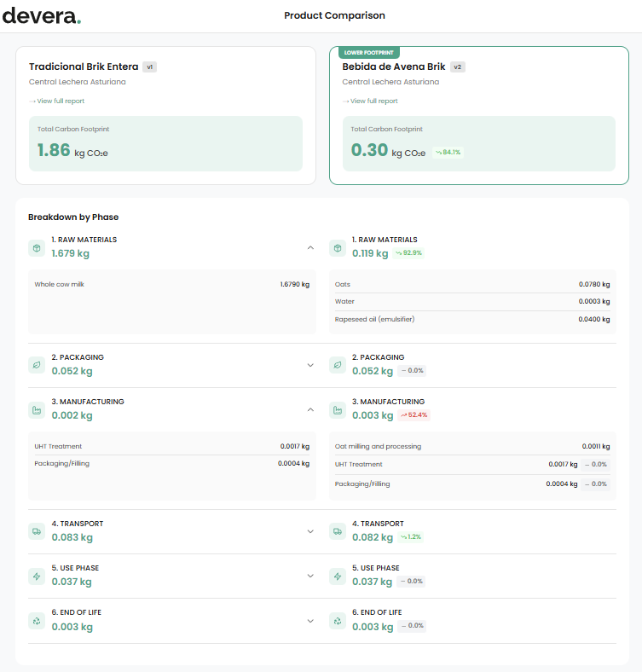Click the left Use Phase lightning icon
Image resolution: width=642 pixels, height=672 pixels.
(x=37, y=576)
